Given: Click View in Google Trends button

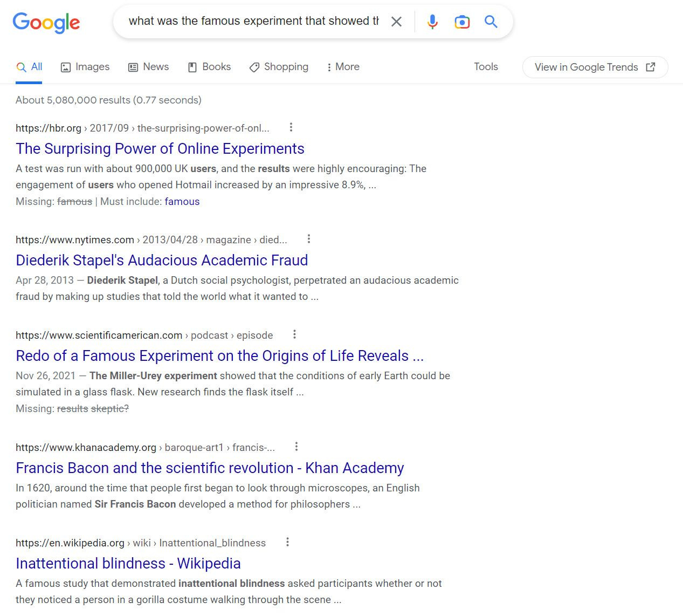Looking at the screenshot, I should (x=595, y=67).
